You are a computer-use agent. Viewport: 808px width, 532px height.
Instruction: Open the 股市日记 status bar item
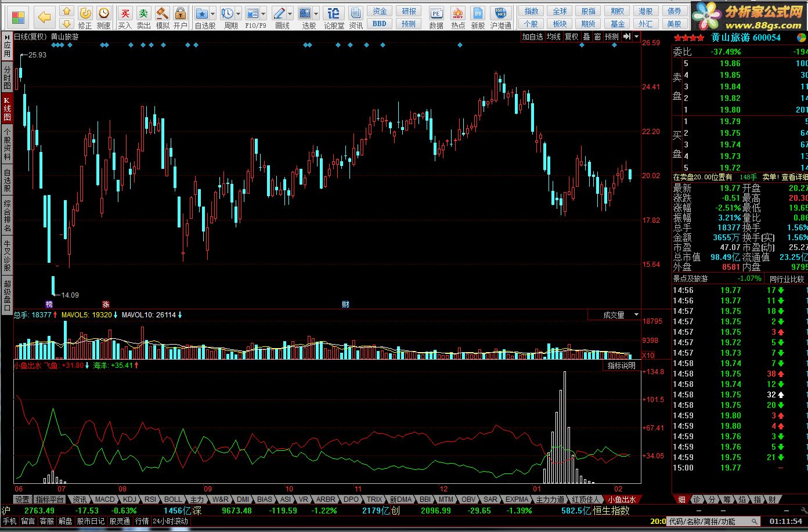coord(91,521)
